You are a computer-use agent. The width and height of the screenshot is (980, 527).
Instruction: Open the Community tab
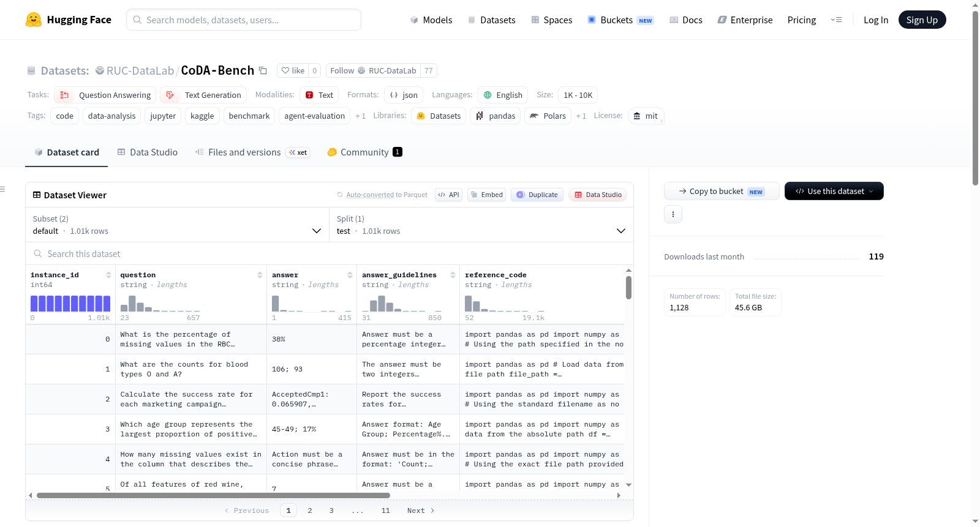coord(364,152)
